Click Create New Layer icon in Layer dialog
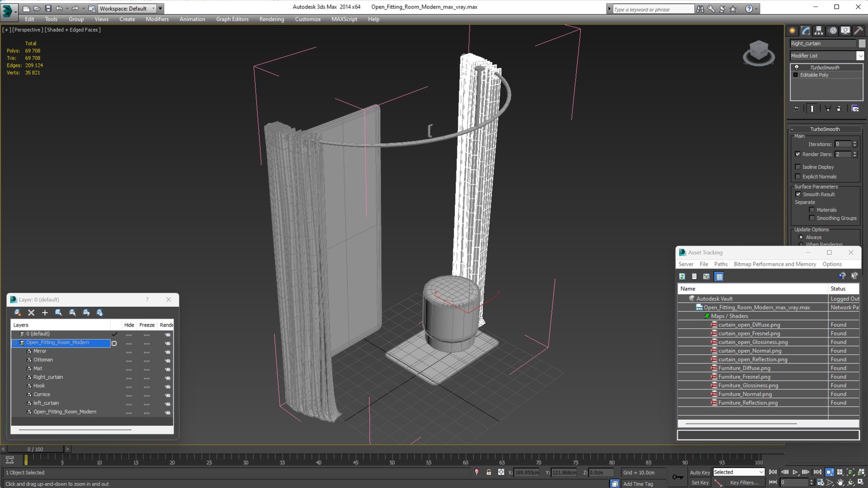 [17, 313]
